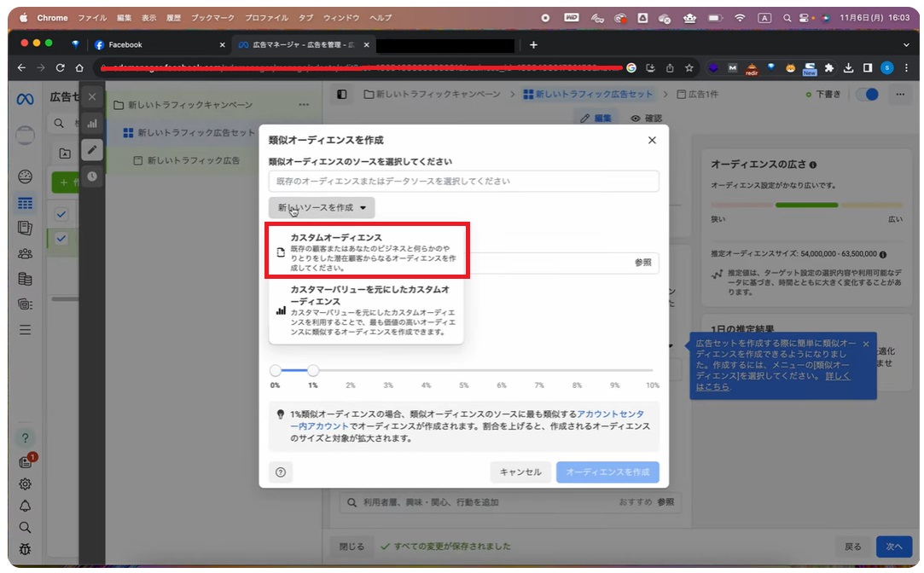Toggle the ad set on/off switch
924x573 pixels.
[x=868, y=95]
